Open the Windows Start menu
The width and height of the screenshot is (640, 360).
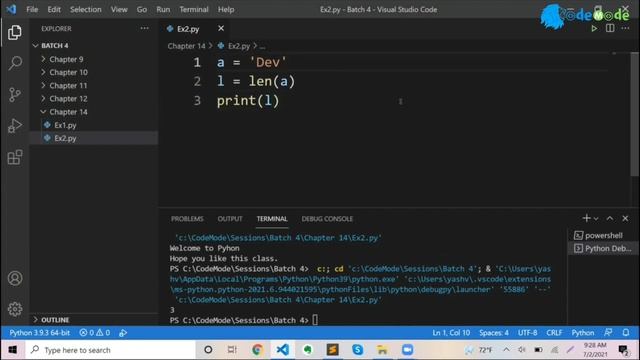click(13, 350)
